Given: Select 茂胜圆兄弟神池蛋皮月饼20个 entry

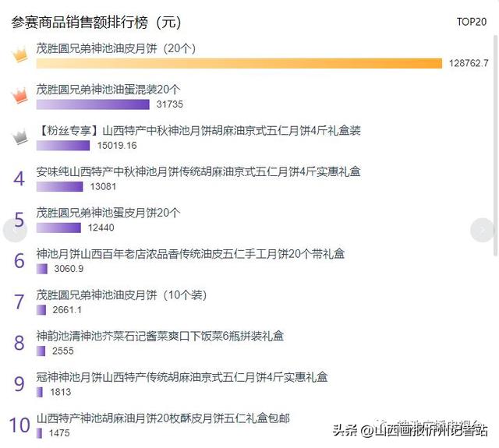Looking at the screenshot, I should point(108,213).
